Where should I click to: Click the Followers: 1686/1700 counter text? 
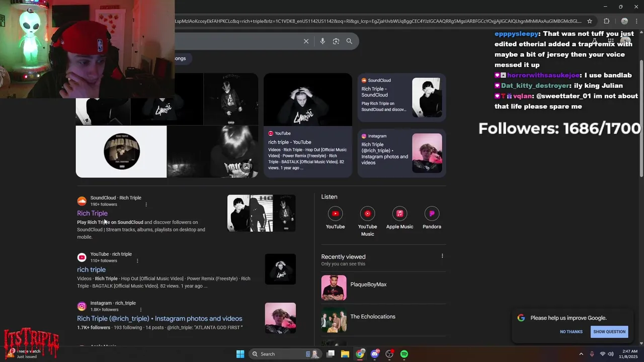click(559, 128)
